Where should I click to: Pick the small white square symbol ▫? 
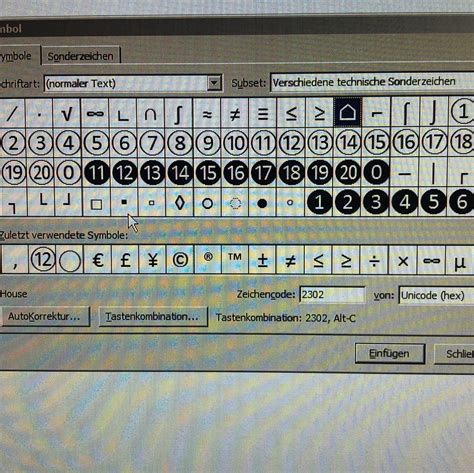pos(152,202)
